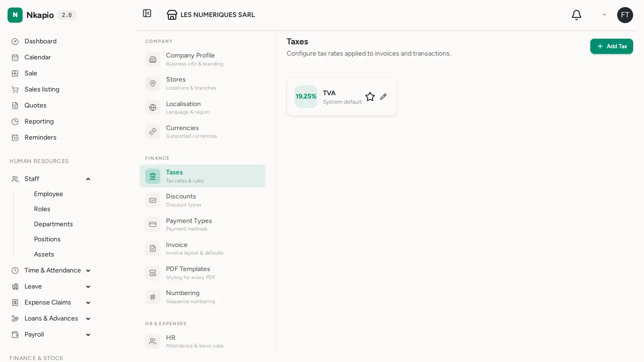Select the 19.25% TVA tax card
The image size is (644, 362).
tap(342, 97)
